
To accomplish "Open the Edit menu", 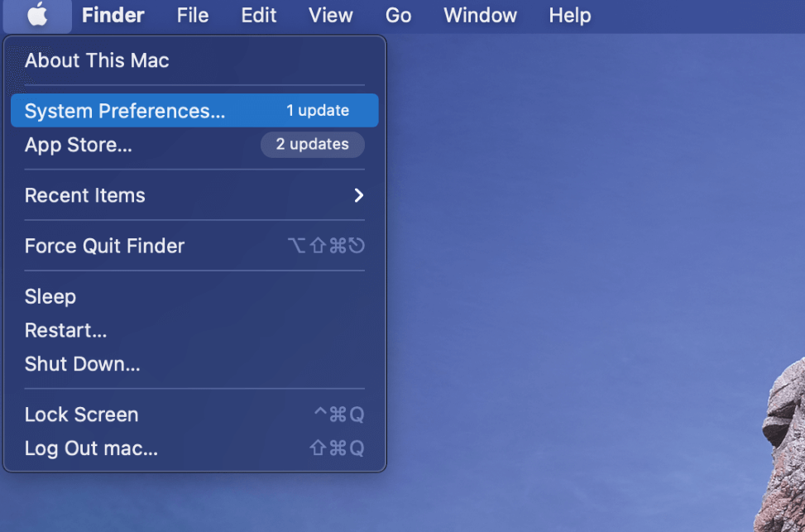I will pos(259,16).
